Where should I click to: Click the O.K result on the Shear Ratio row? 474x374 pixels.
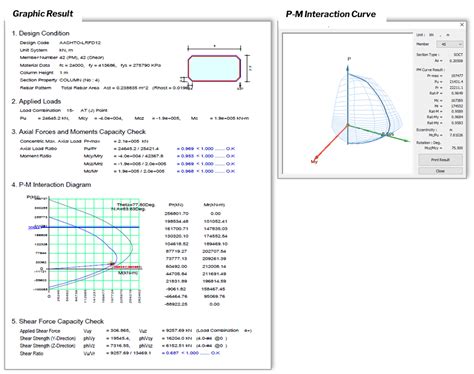215,353
